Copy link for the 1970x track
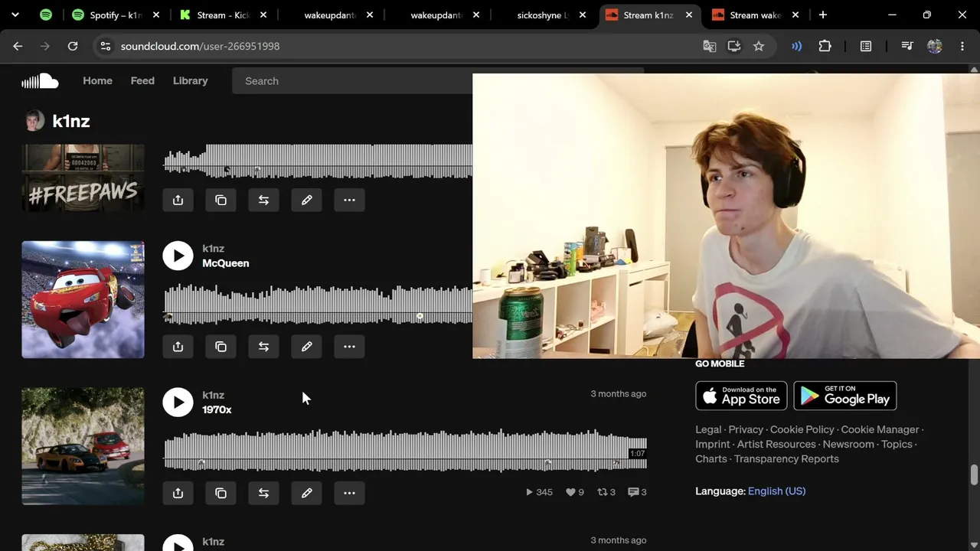Screen dimensions: 980x551 coord(220,493)
